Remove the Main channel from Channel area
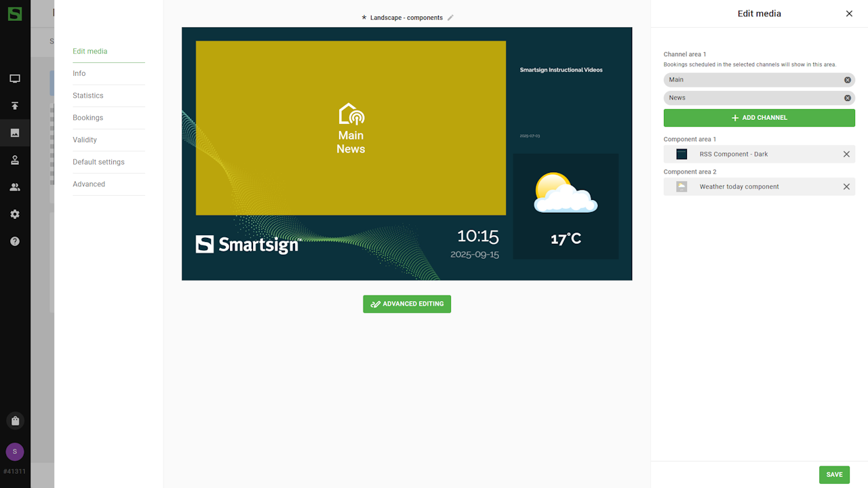 (847, 80)
